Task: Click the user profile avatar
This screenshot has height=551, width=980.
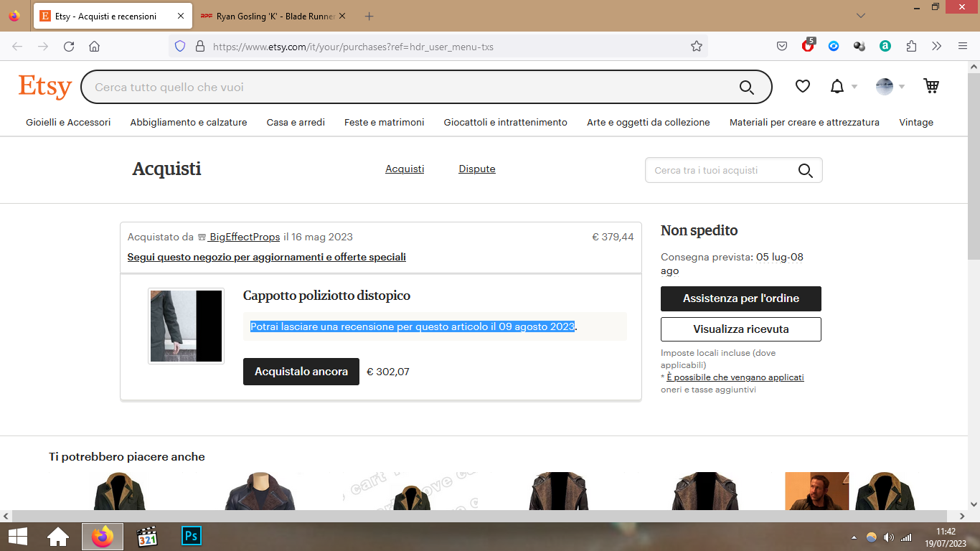Action: 885,87
